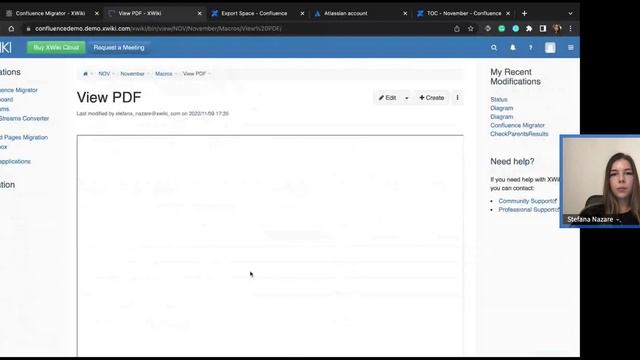Image resolution: width=640 pixels, height=360 pixels.
Task: Open the tab search dropdown arrow
Action: pyautogui.click(x=570, y=13)
